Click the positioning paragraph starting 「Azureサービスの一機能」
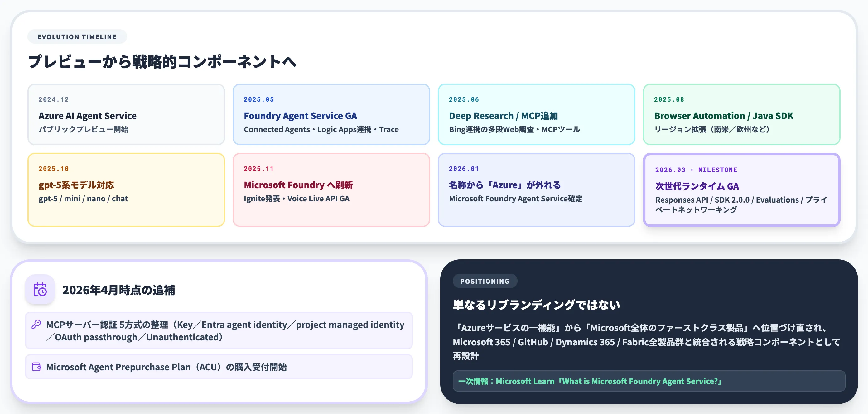Screen dimensions: 868x414 click(646, 342)
